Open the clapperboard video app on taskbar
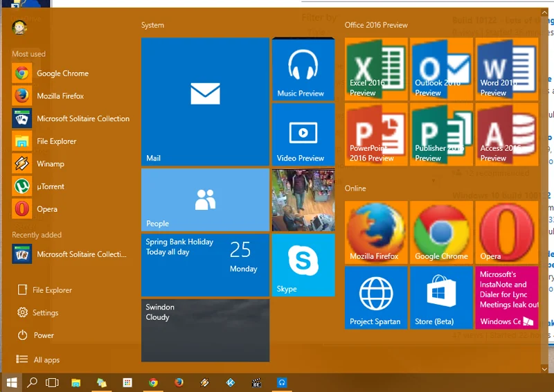The image size is (554, 392). coord(256,382)
